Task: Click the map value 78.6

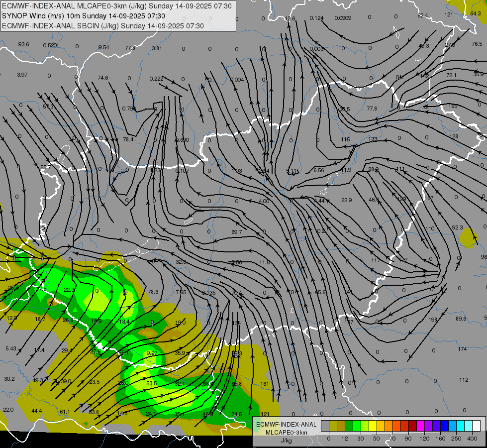Action: (153, 292)
